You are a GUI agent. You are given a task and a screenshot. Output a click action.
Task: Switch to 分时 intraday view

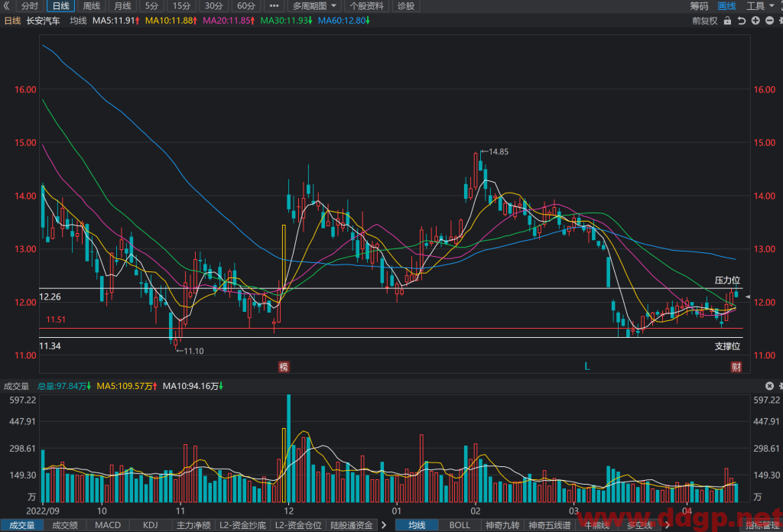click(30, 6)
